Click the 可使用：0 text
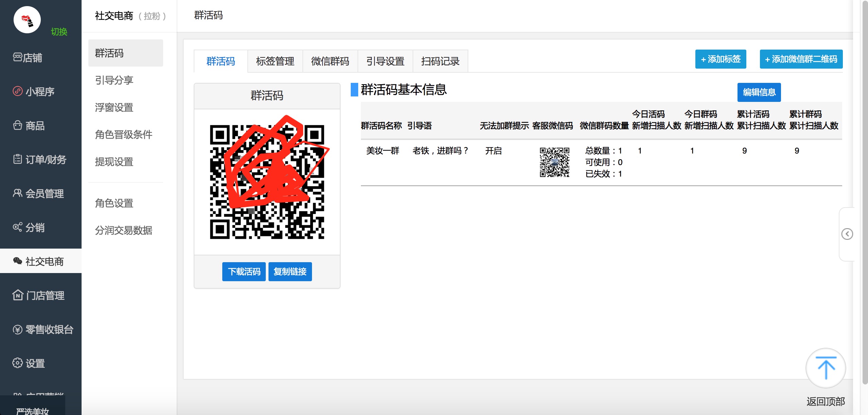868x415 pixels. (x=604, y=162)
